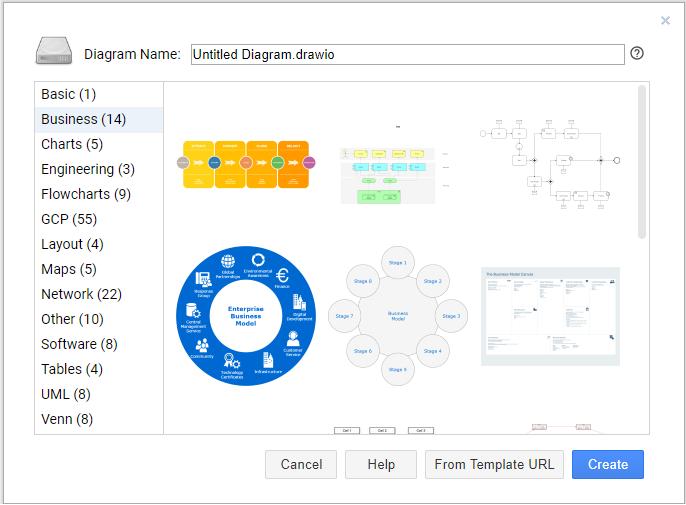686x505 pixels.
Task: Select the orange process arrows template
Action: pyautogui.click(x=246, y=164)
